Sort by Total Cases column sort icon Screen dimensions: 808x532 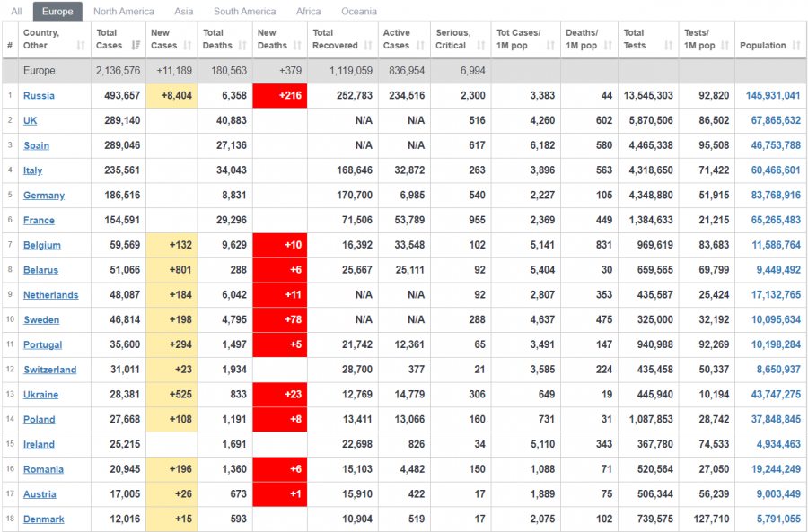[136, 46]
